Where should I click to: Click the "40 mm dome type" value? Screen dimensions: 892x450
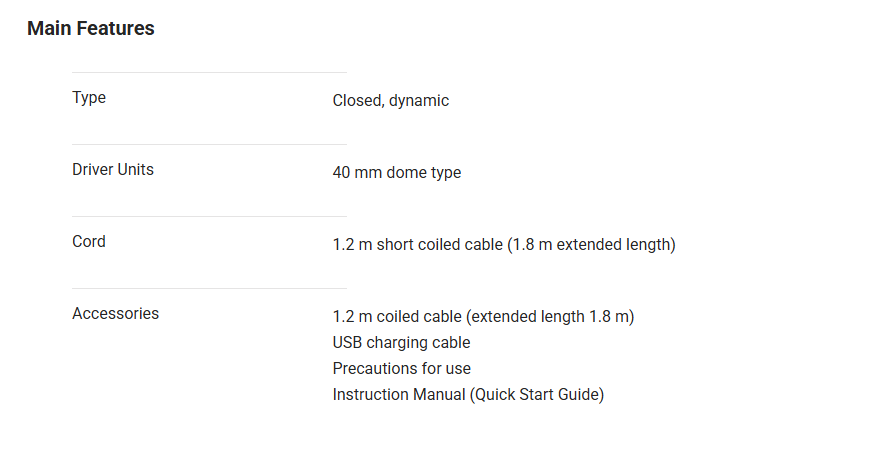coord(397,172)
